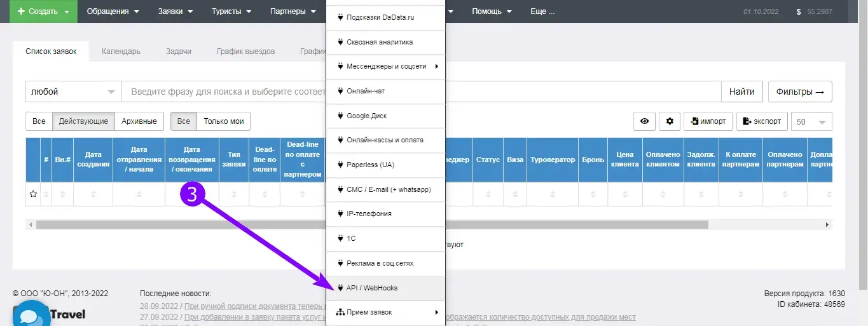
Task: Sort by Оплачено партнерам column
Action: (785, 160)
